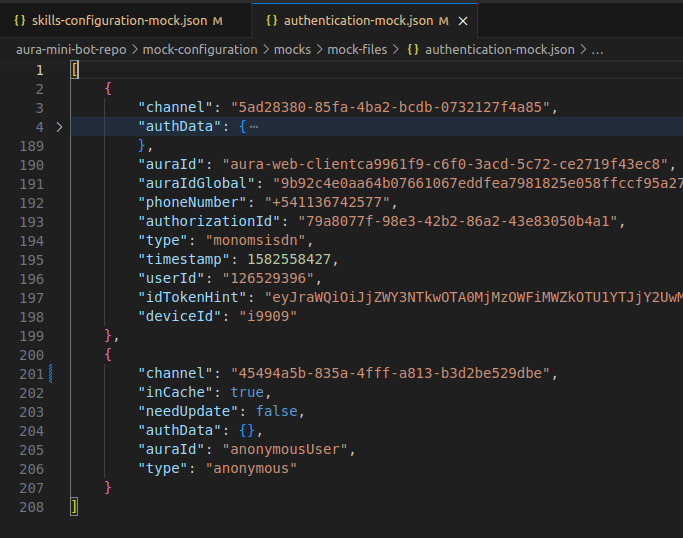Click the opening bracket on line 1
This screenshot has width=683, height=538.
[x=74, y=70]
